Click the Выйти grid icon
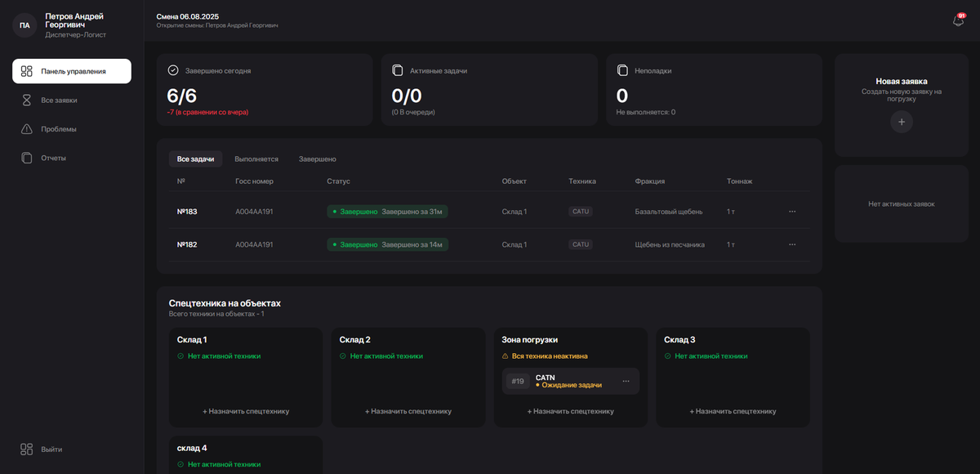Image resolution: width=980 pixels, height=474 pixels. (x=26, y=449)
